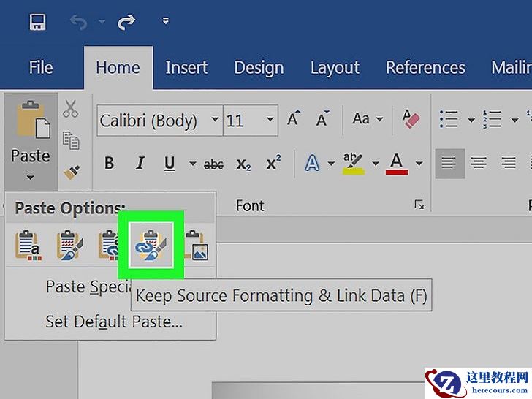Image resolution: width=532 pixels, height=399 pixels.
Task: Expand bullet library dropdown arrow
Action: [471, 120]
